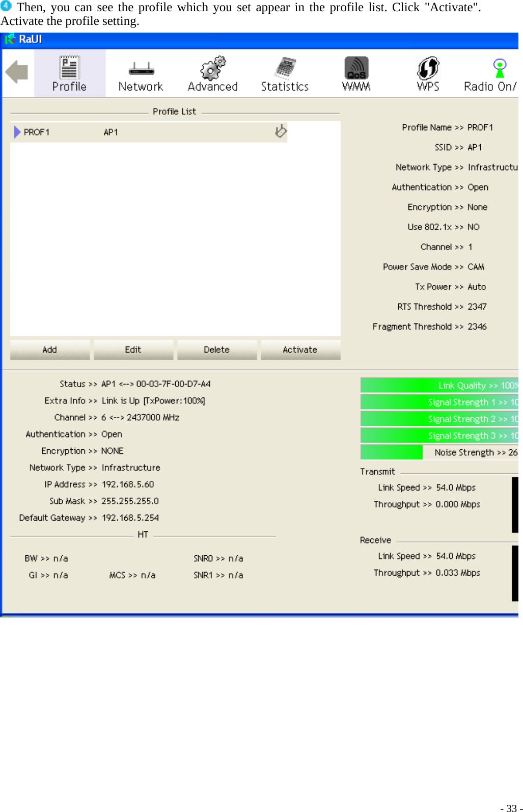Click the PROF1 active profile arrow
Screen dimensions: 523x812
[x=17, y=132]
